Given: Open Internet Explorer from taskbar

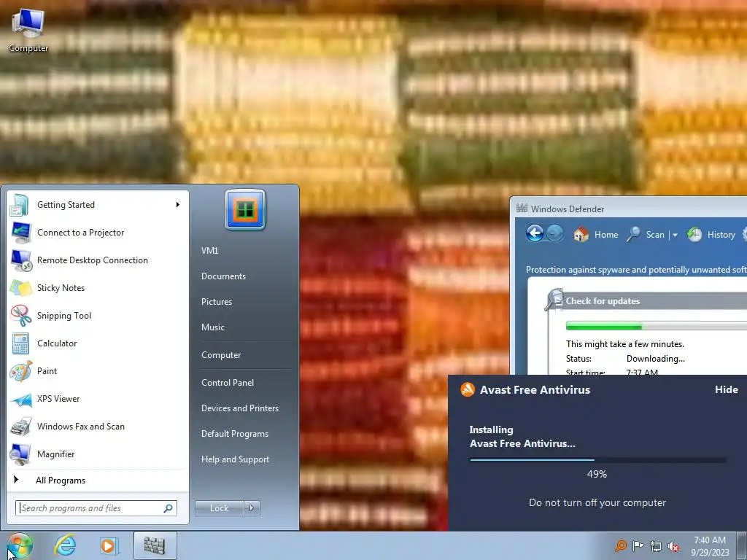Looking at the screenshot, I should tap(65, 545).
